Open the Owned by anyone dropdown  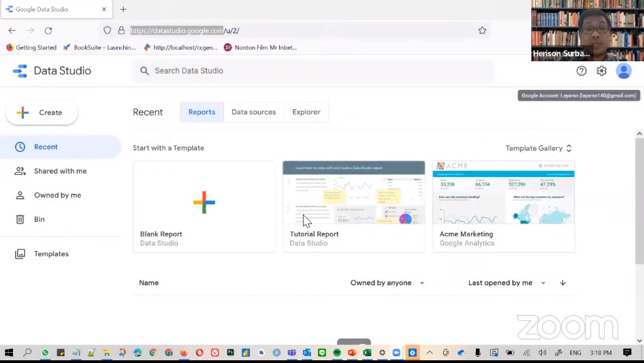pyautogui.click(x=387, y=283)
